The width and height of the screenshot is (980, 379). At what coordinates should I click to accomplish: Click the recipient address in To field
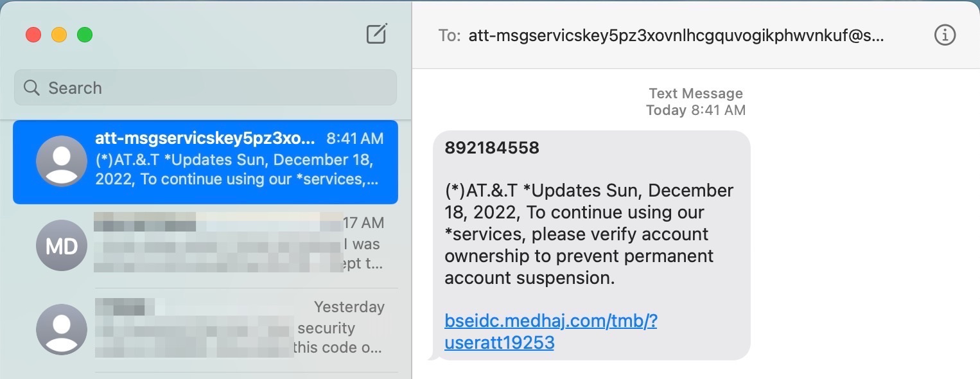(676, 36)
